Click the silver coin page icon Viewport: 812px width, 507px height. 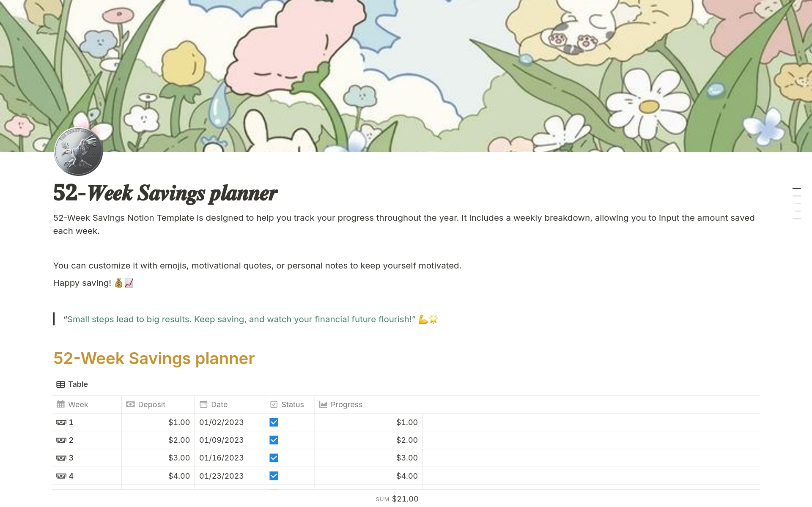click(78, 151)
